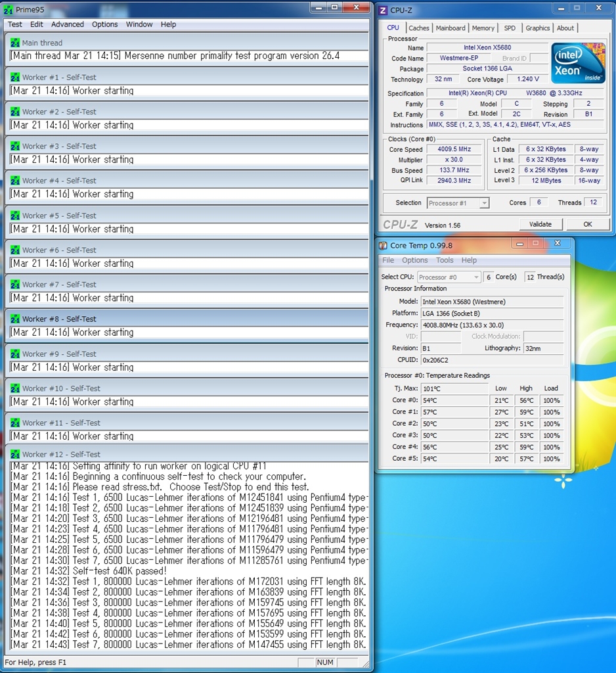616x673 pixels.
Task: Open the Advanced menu in Prime95
Action: point(68,24)
